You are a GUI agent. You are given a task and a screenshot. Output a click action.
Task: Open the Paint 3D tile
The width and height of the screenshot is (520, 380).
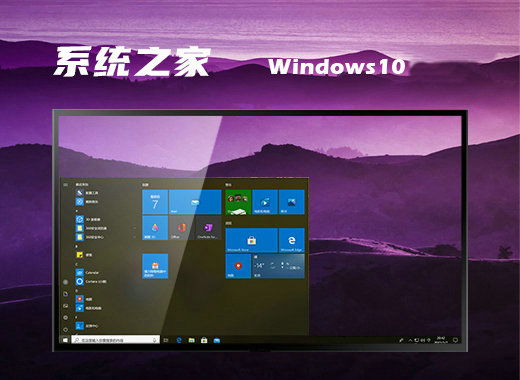155,228
